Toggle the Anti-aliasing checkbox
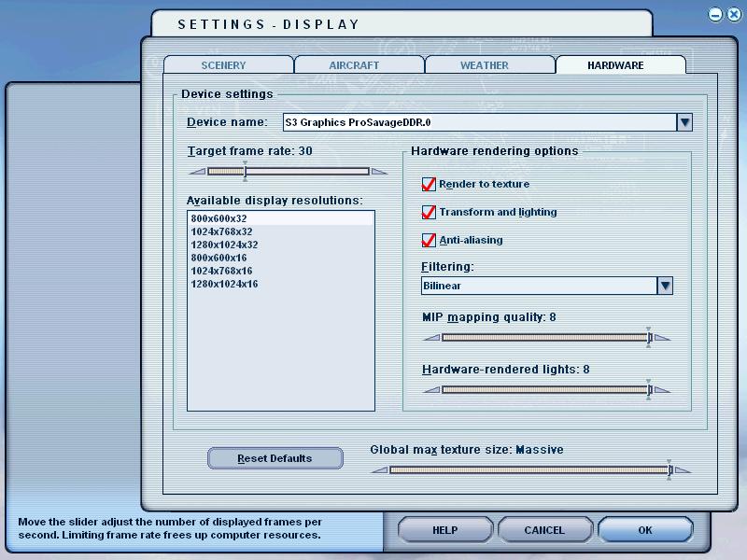Image resolution: width=747 pixels, height=560 pixels. 430,241
